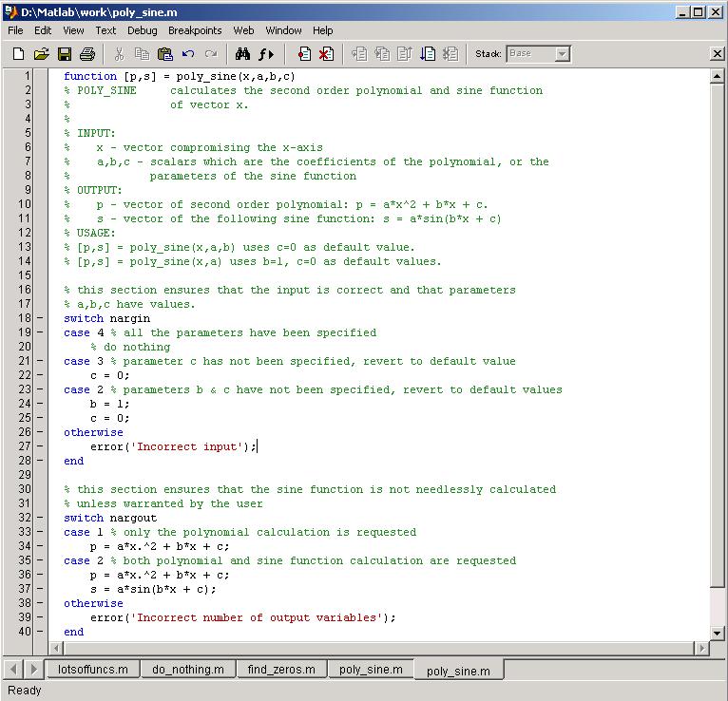Open the Web menu

coord(243,30)
